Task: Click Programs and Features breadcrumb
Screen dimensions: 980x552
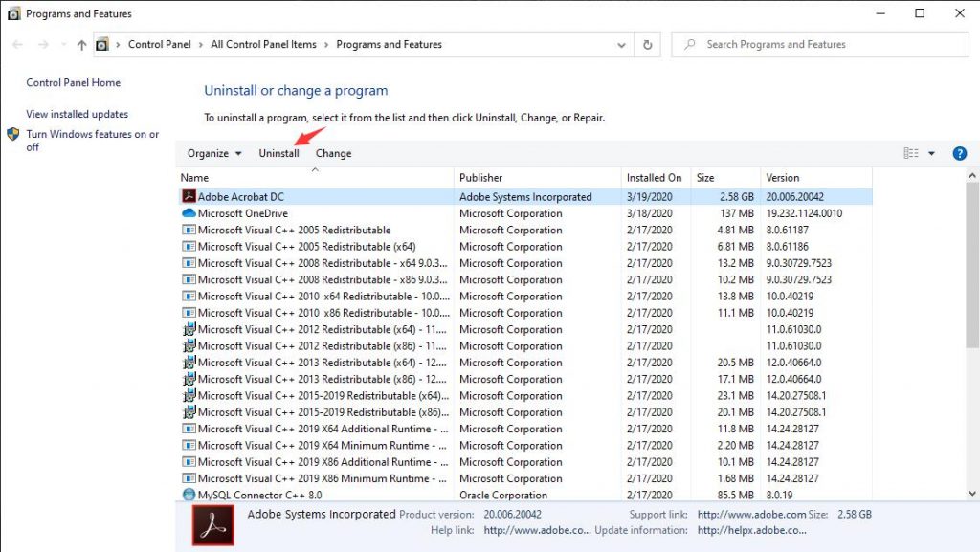Action: point(389,44)
